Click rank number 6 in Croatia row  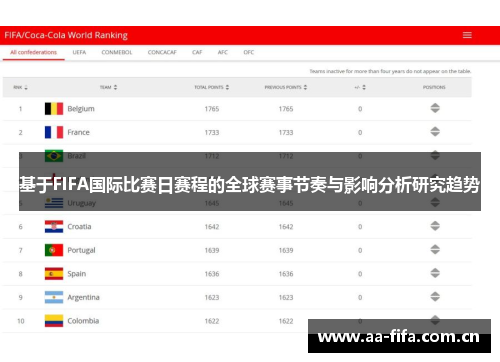(21, 227)
